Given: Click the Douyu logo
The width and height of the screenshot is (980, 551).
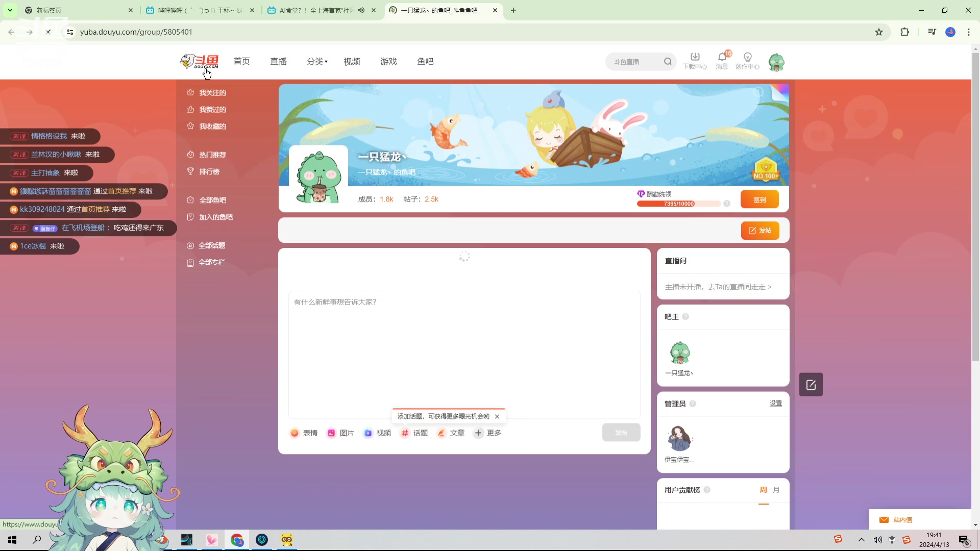Looking at the screenshot, I should point(199,61).
